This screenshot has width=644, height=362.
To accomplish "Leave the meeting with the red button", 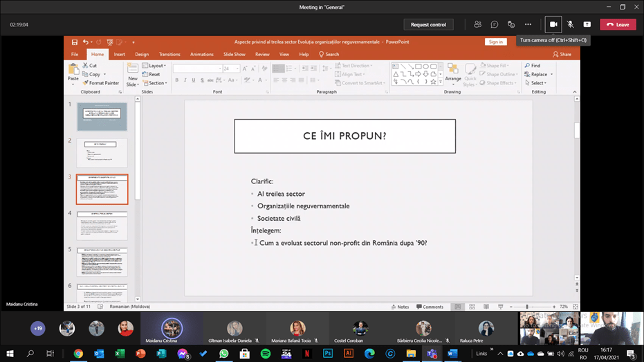I will click(617, 24).
